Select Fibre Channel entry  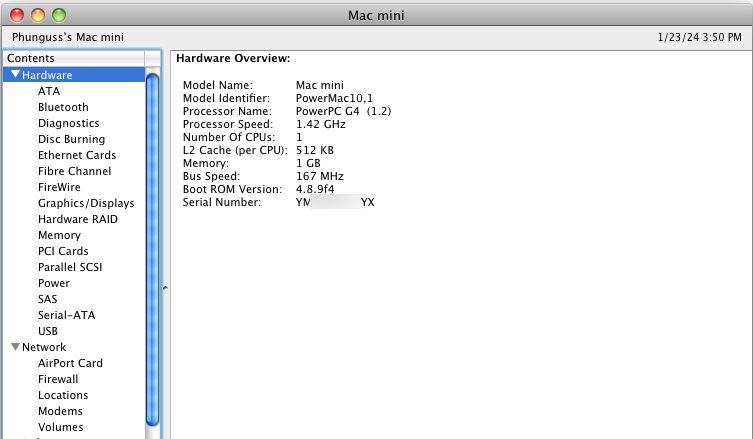tap(74, 171)
